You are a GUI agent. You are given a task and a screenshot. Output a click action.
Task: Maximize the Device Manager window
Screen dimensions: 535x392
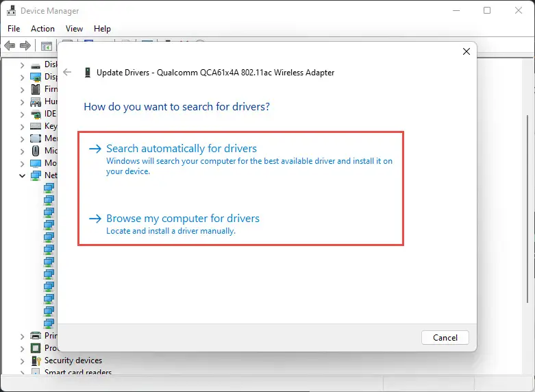[487, 10]
